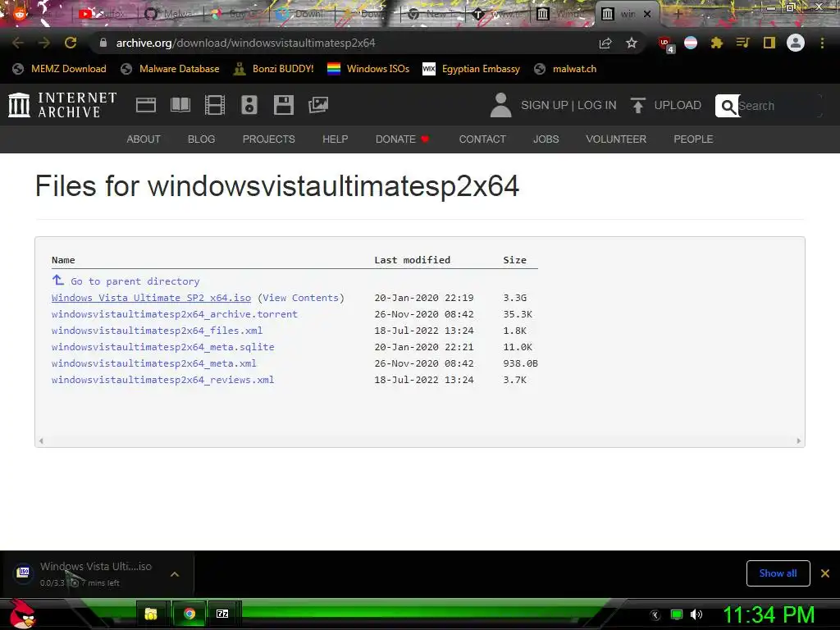Open windowsvistaultimatesp2x64_meta.sqlite
Viewport: 840px width, 630px height.
click(163, 347)
